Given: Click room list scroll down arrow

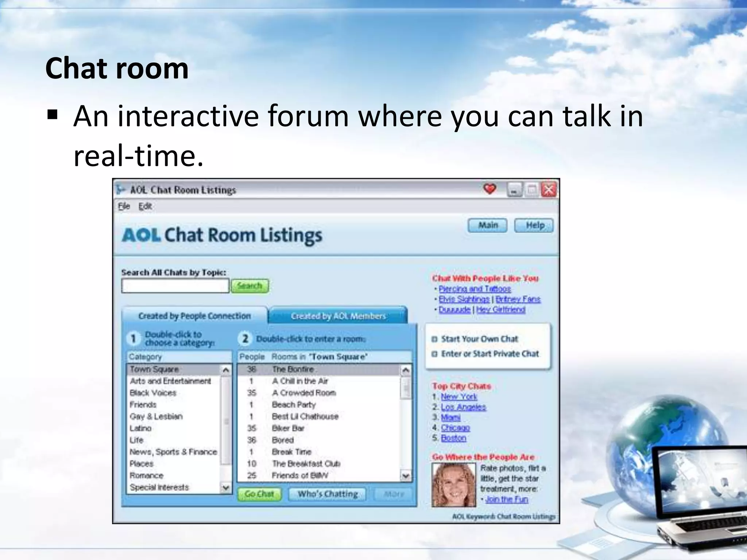Looking at the screenshot, I should click(406, 476).
